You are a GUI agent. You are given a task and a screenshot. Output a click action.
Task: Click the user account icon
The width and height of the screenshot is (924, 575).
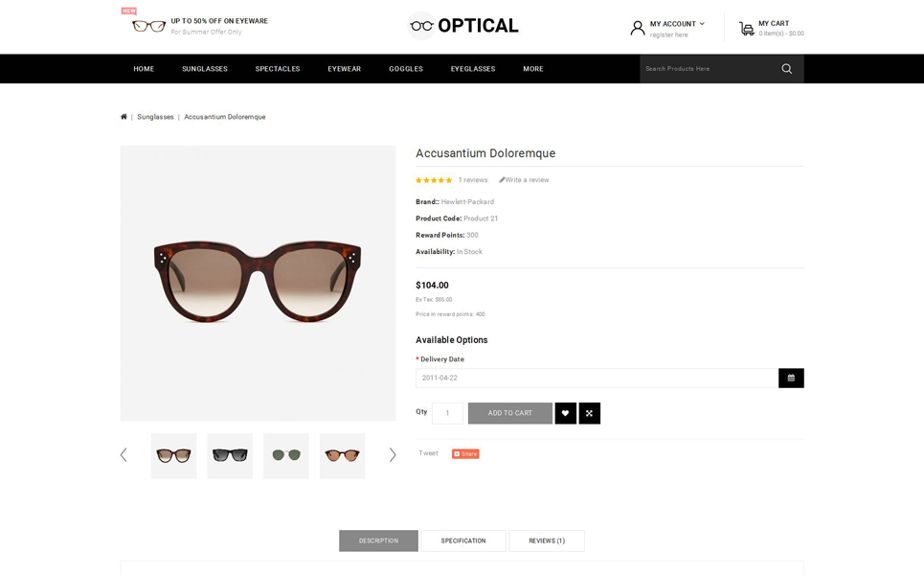(638, 29)
